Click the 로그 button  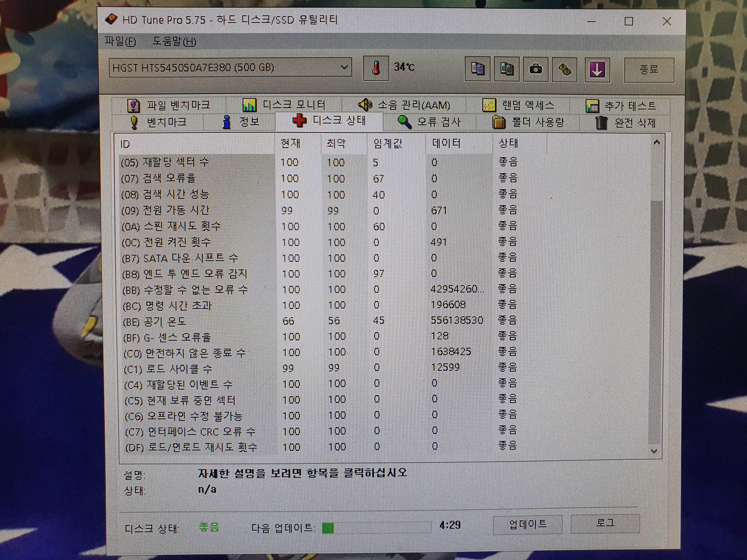click(x=605, y=523)
